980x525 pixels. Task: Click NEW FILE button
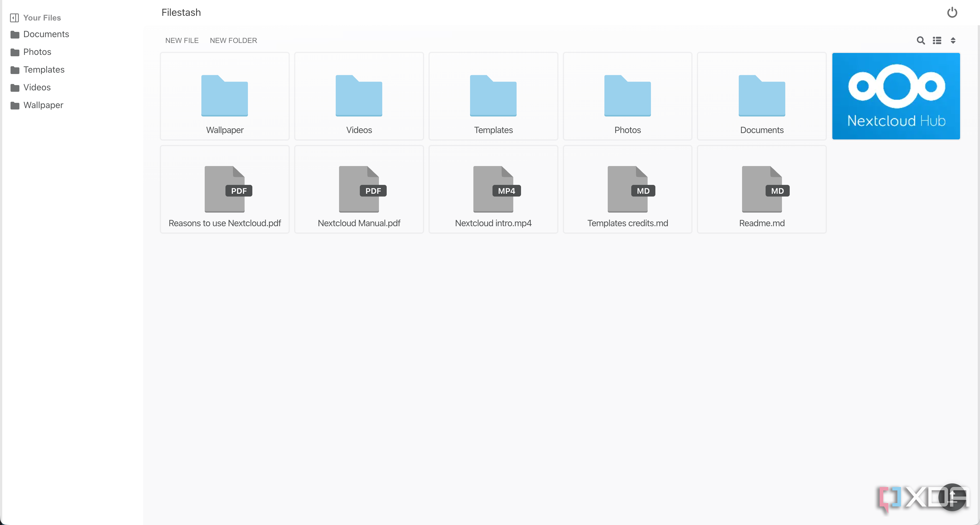coord(182,40)
